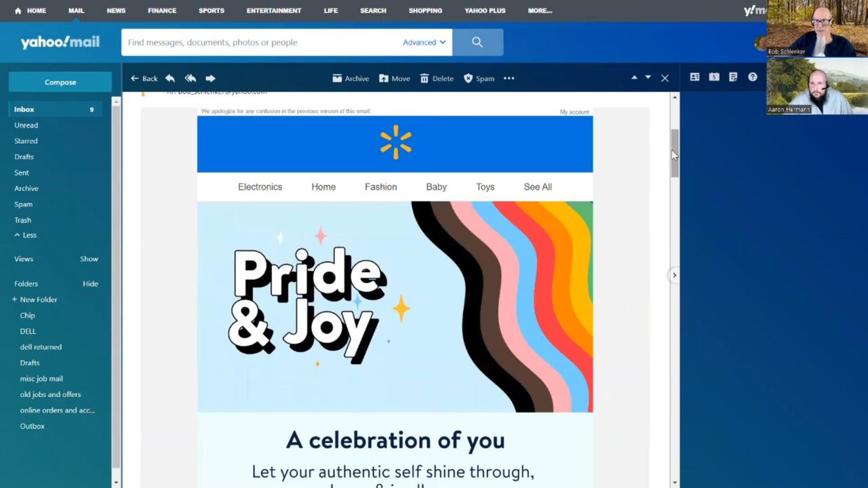
Task: Click the search magnifier button
Action: click(x=477, y=42)
